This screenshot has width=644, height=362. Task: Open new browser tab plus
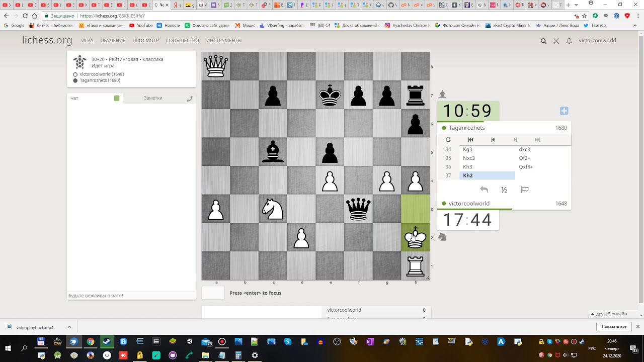[568, 5]
